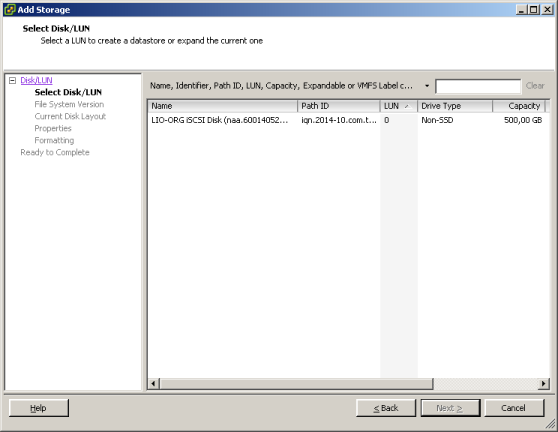Viewport: 558px width, 432px height.
Task: Sort by the Name column header
Action: pos(222,106)
